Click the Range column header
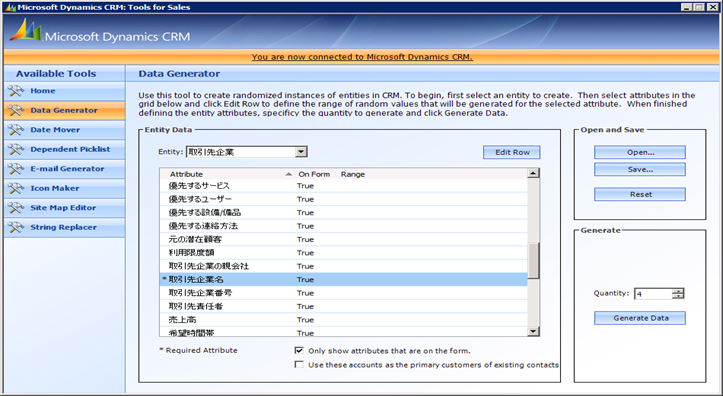This screenshot has height=396, width=723. 353,174
